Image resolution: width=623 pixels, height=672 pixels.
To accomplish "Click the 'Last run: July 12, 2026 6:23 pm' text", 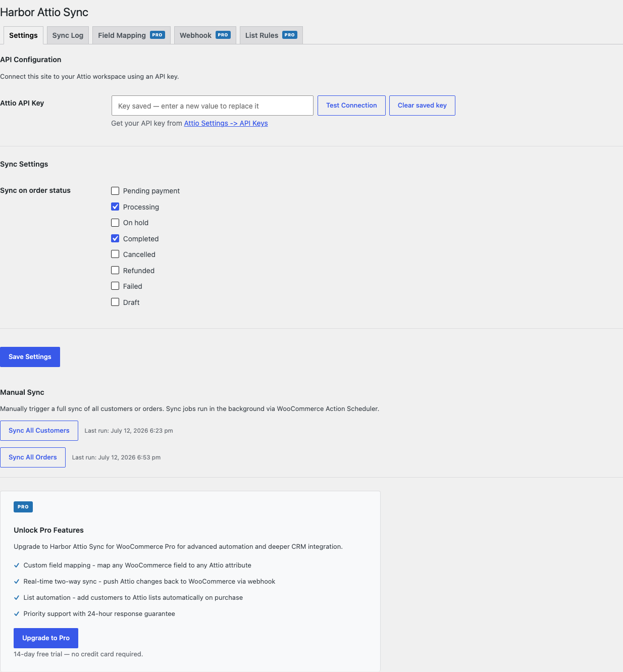I will coord(129,431).
